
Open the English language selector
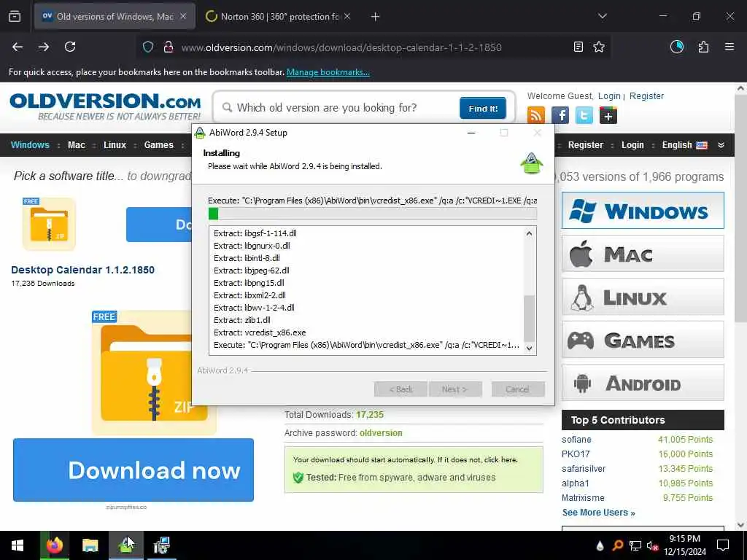point(684,145)
